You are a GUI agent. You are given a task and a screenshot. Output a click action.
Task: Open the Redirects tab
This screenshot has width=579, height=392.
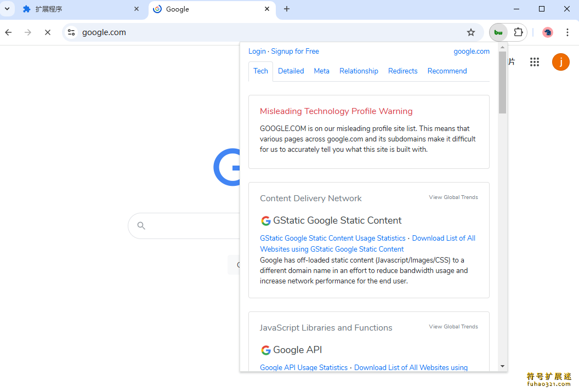pyautogui.click(x=403, y=71)
